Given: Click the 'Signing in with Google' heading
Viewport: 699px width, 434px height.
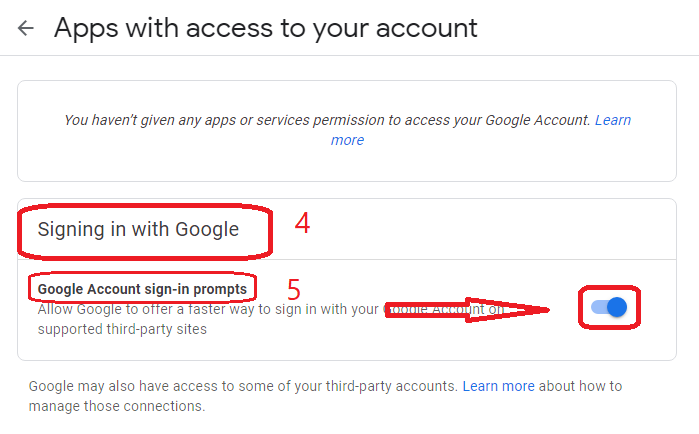Looking at the screenshot, I should [138, 229].
